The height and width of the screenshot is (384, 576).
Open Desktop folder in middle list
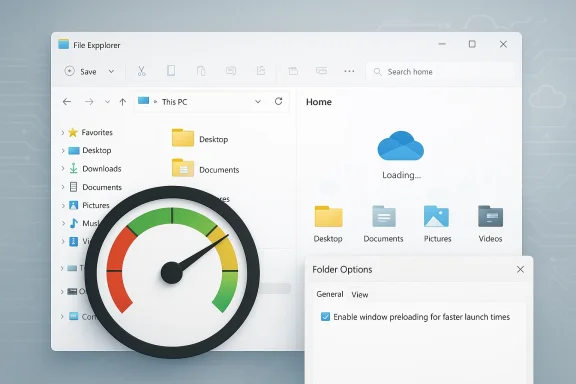click(x=200, y=138)
